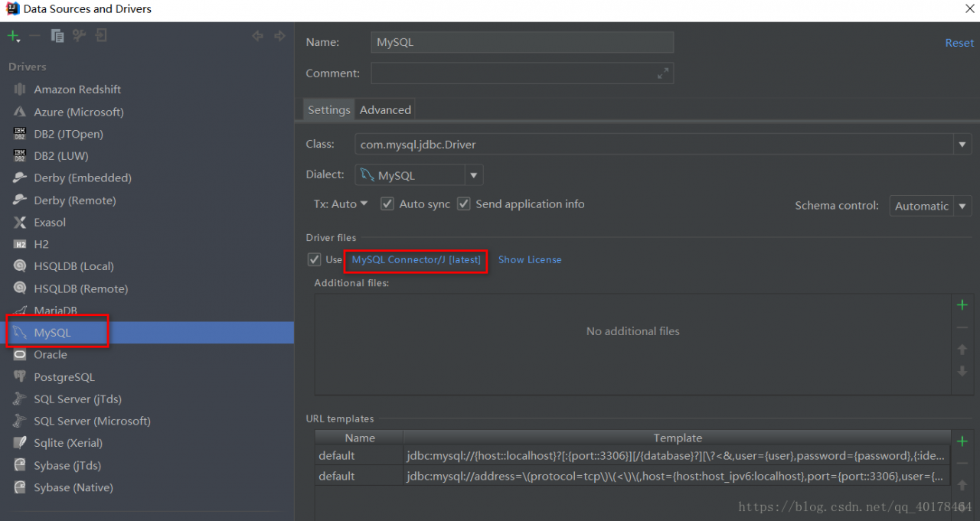980x521 pixels.
Task: Expand the Comment field with its arrows icon
Action: 663,73
